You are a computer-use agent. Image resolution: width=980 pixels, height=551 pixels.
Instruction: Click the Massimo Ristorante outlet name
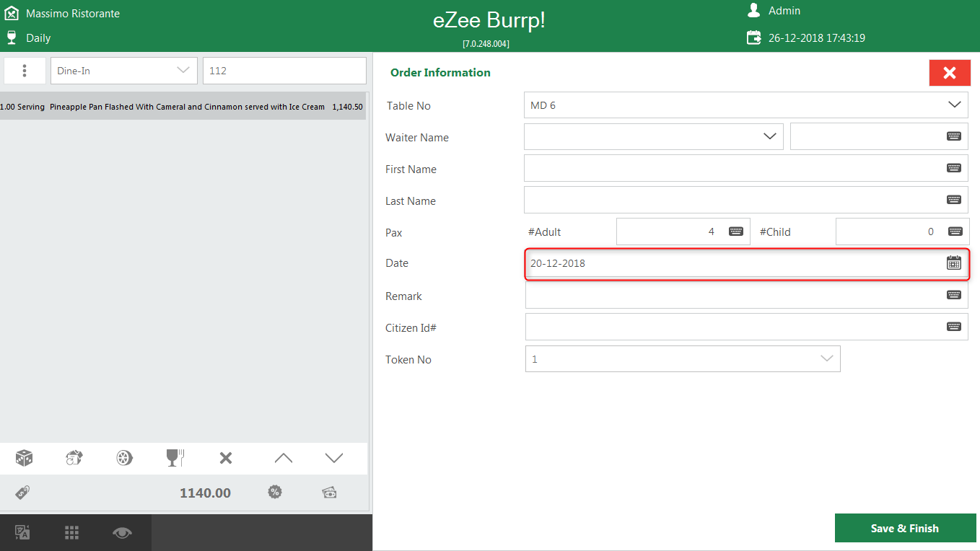(73, 14)
